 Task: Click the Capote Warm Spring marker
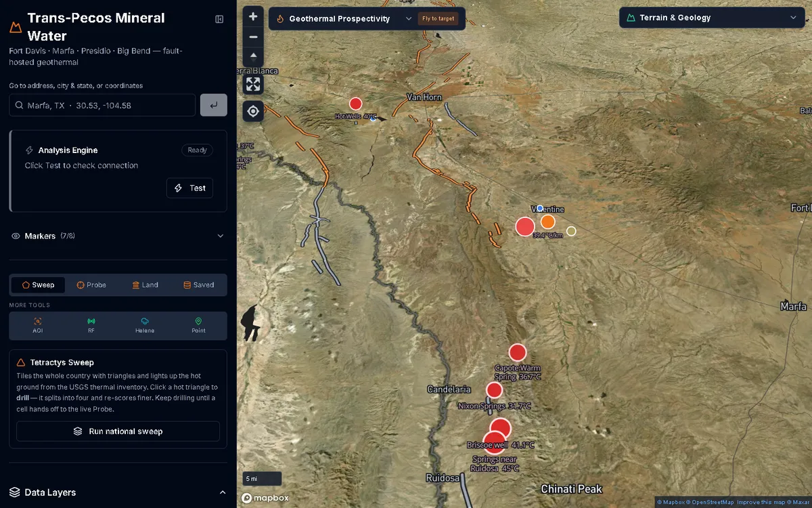tap(518, 352)
